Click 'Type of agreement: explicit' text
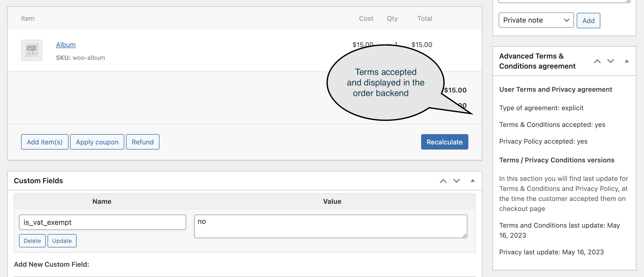The image size is (644, 277). click(x=541, y=108)
